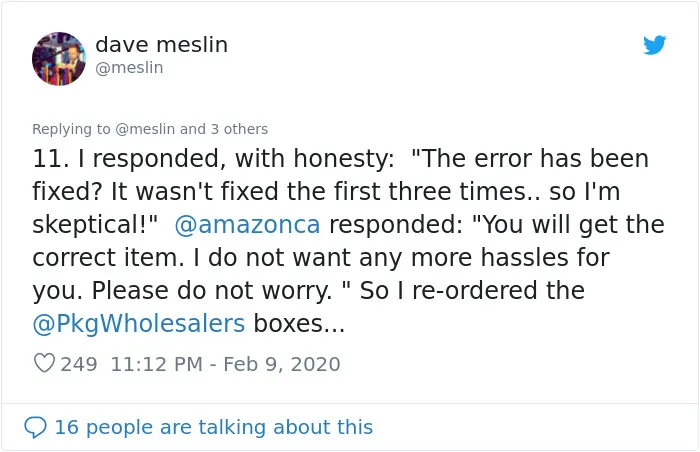Viewport: 700px width, 452px height.
Task: Open the dave meslin display name
Action: pyautogui.click(x=162, y=45)
